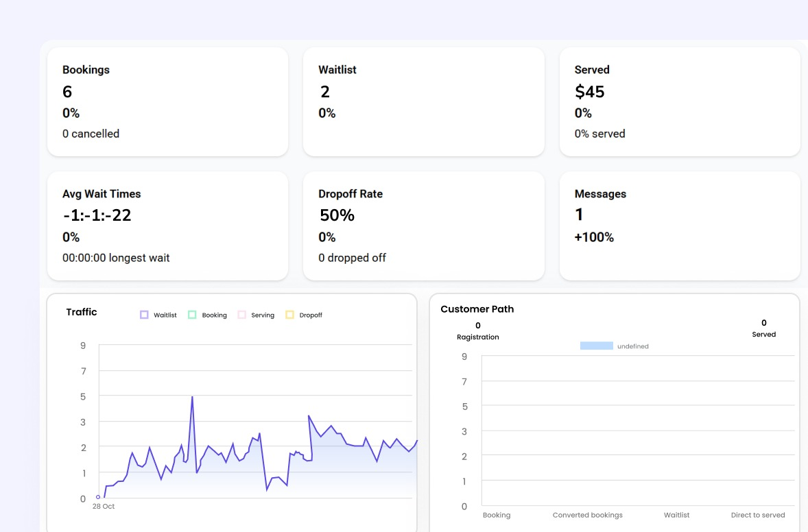The image size is (808, 532).
Task: Select the Waitlist card showing 2
Action: click(x=423, y=101)
